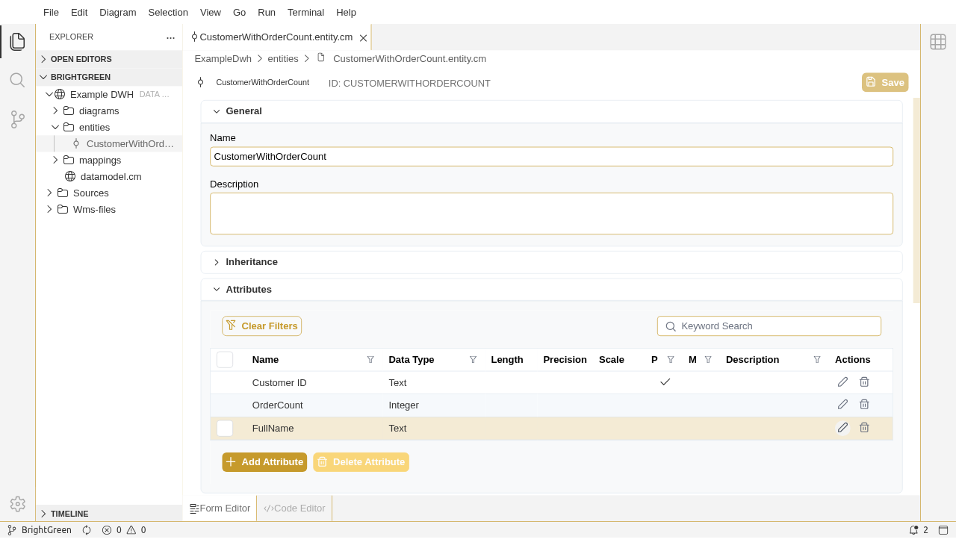Image resolution: width=956 pixels, height=560 pixels.
Task: Check the FullName row checkbox
Action: (225, 429)
